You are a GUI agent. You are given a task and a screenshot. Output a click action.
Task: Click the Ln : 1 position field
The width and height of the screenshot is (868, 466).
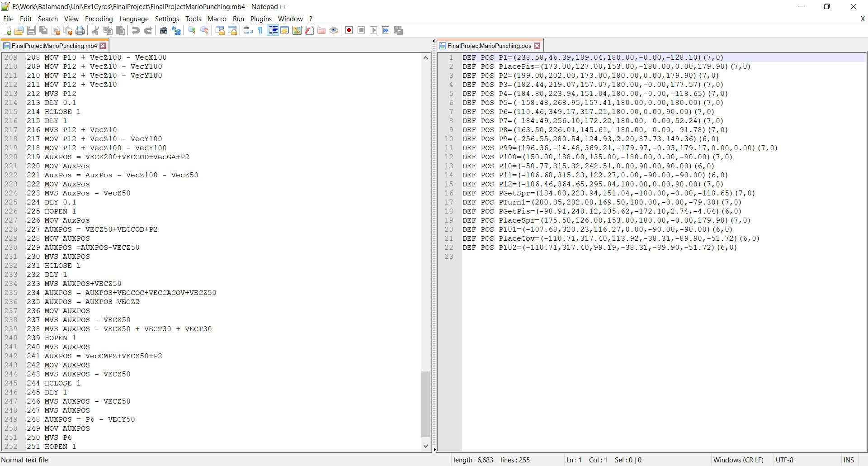click(574, 460)
